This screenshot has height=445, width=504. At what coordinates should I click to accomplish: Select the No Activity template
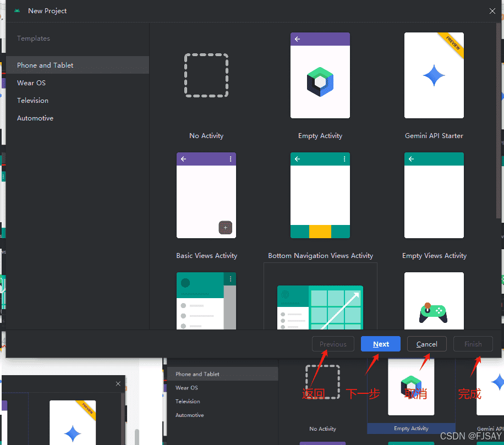206,75
